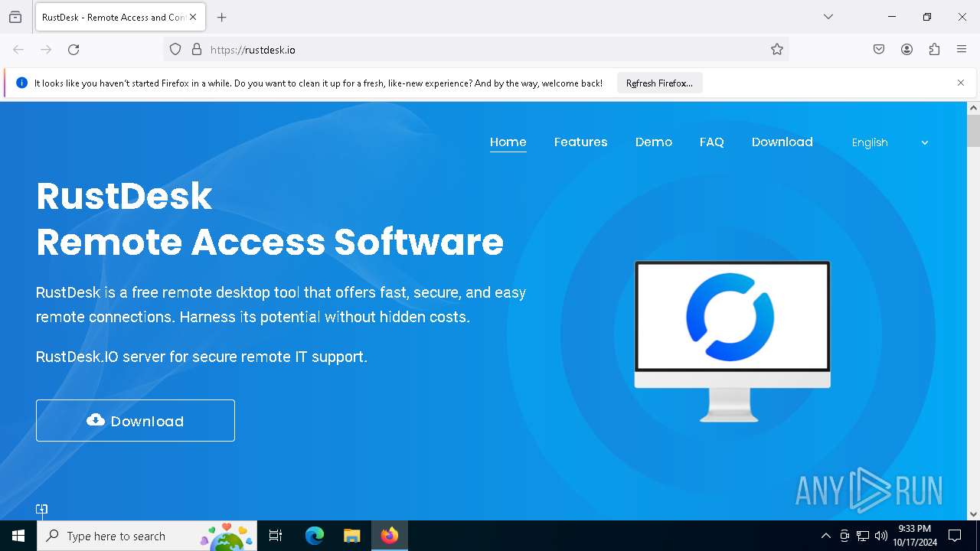Bookmark this page with star icon
Image resolution: width=980 pixels, height=551 pixels.
(777, 50)
